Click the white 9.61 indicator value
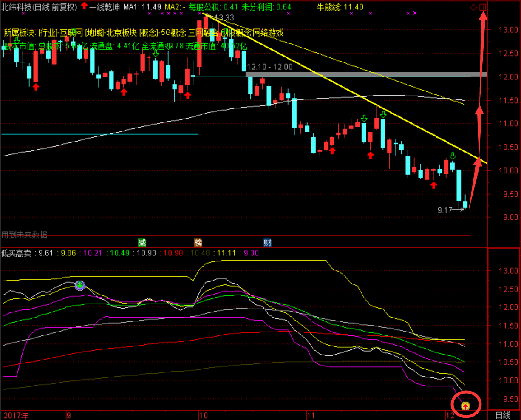This screenshot has width=521, height=420. click(46, 253)
